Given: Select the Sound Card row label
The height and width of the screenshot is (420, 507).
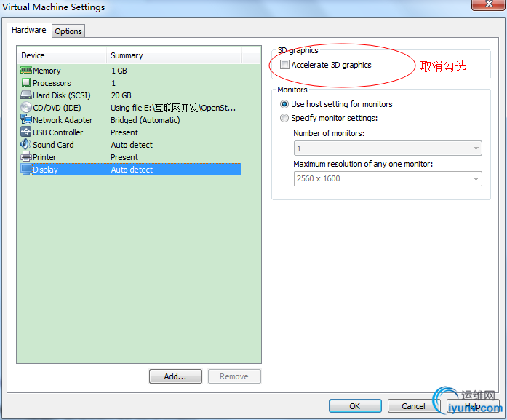Looking at the screenshot, I should (53, 145).
